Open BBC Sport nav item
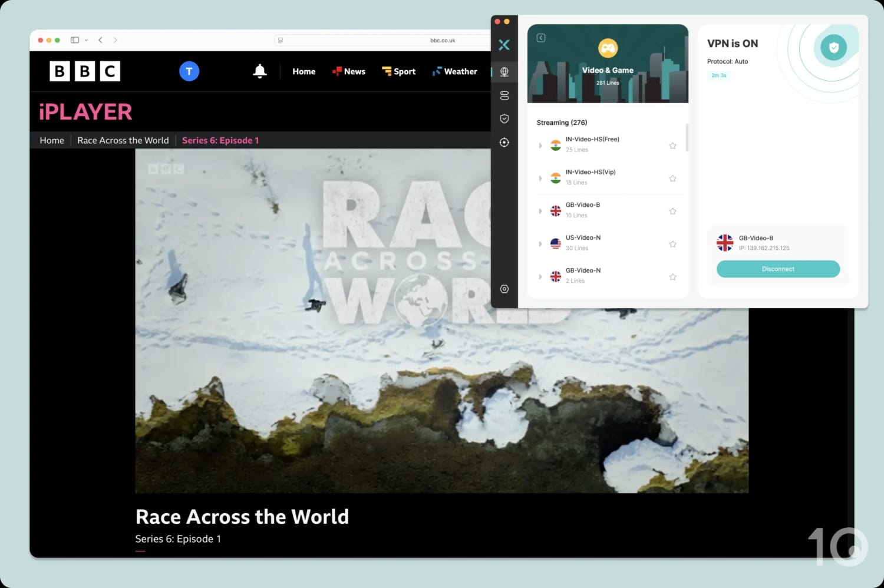884x588 pixels. pyautogui.click(x=399, y=71)
